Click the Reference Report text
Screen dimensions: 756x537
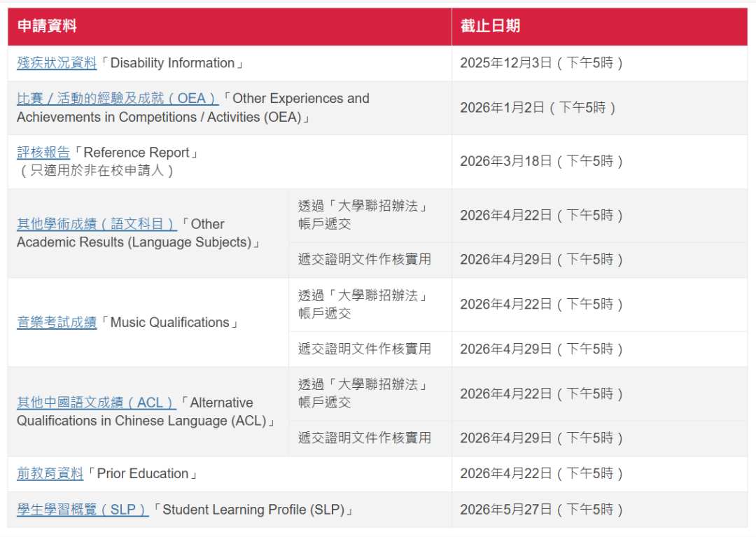tap(136, 153)
